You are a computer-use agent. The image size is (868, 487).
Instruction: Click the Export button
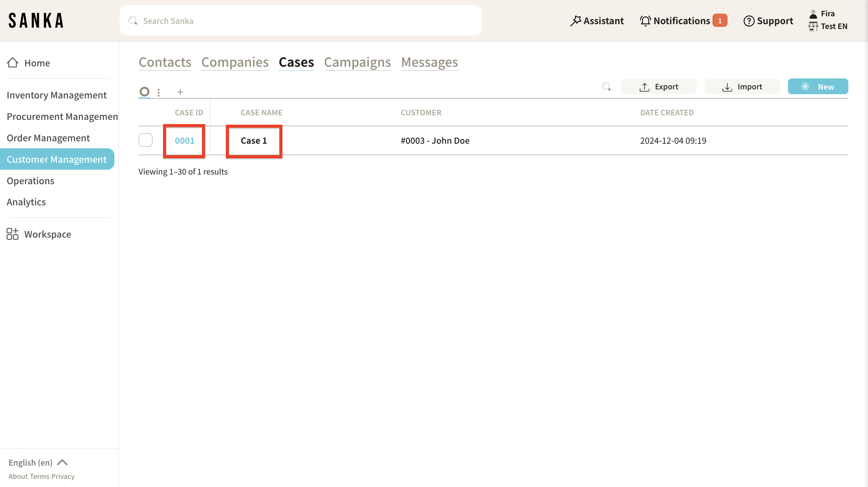coord(658,87)
